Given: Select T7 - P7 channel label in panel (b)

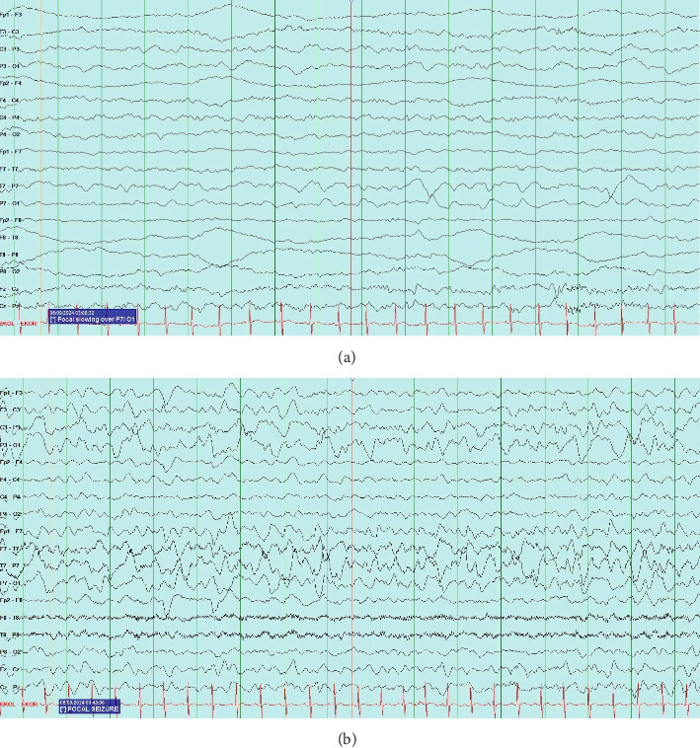Looking at the screenshot, I should tap(12, 565).
